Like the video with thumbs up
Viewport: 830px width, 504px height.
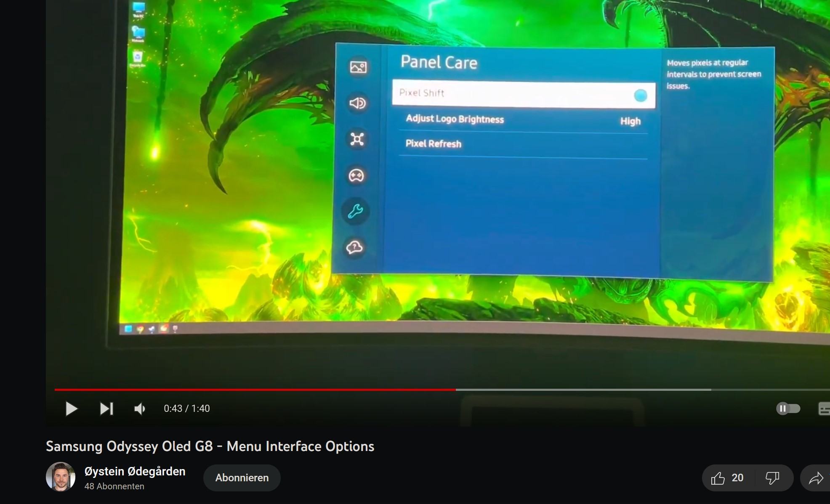point(727,478)
